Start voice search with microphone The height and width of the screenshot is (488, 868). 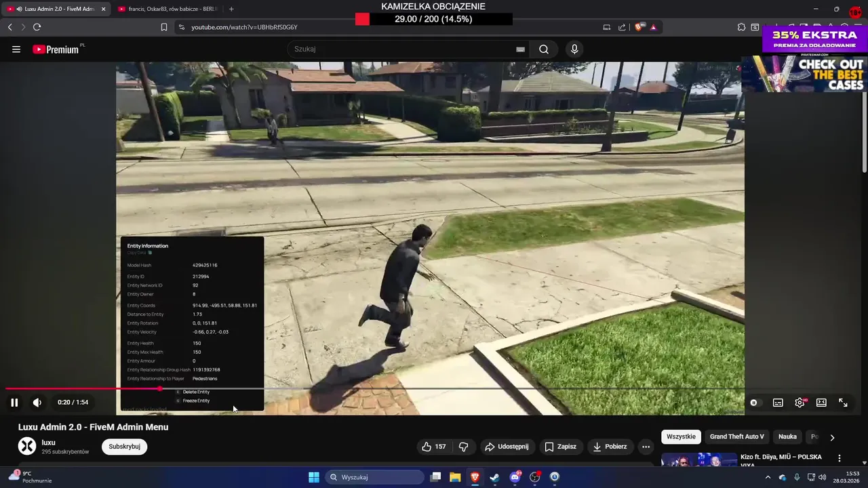(574, 49)
